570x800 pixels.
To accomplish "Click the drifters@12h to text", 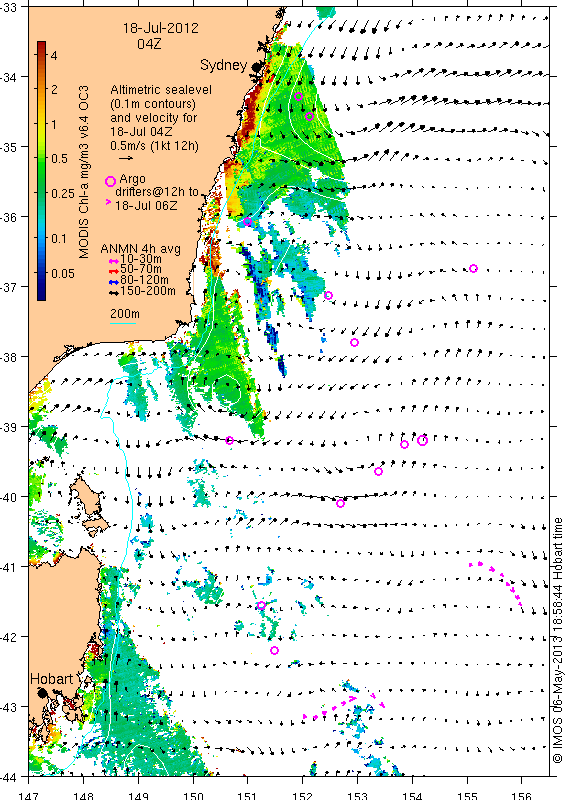I will (157, 192).
